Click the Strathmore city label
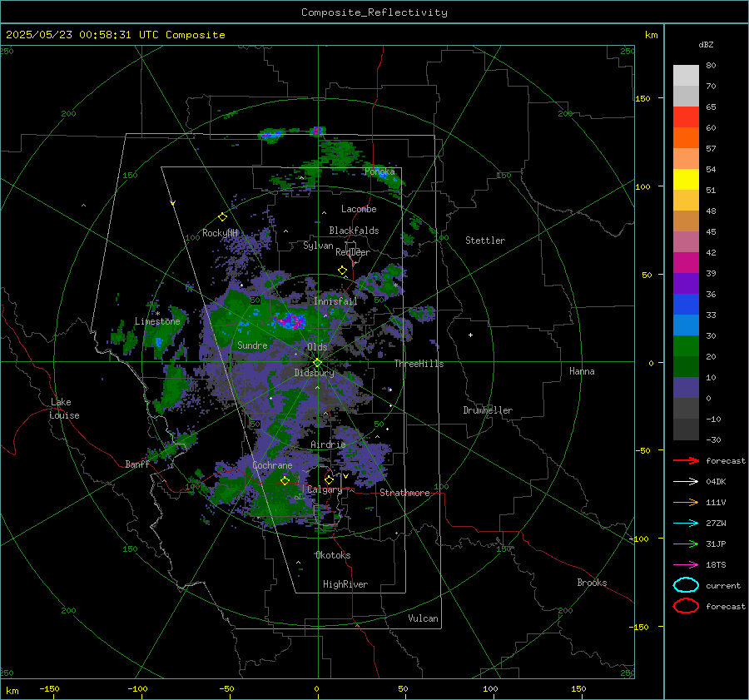 pyautogui.click(x=404, y=493)
